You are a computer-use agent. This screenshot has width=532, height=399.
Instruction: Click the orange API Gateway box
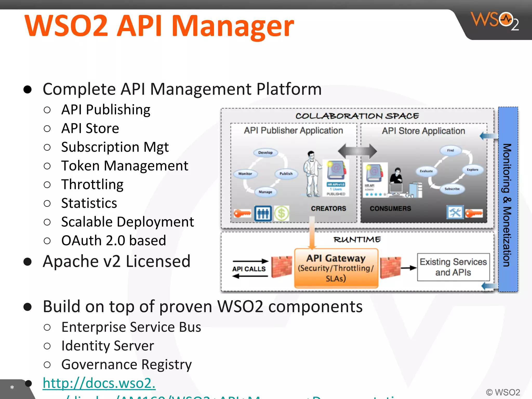(x=336, y=268)
